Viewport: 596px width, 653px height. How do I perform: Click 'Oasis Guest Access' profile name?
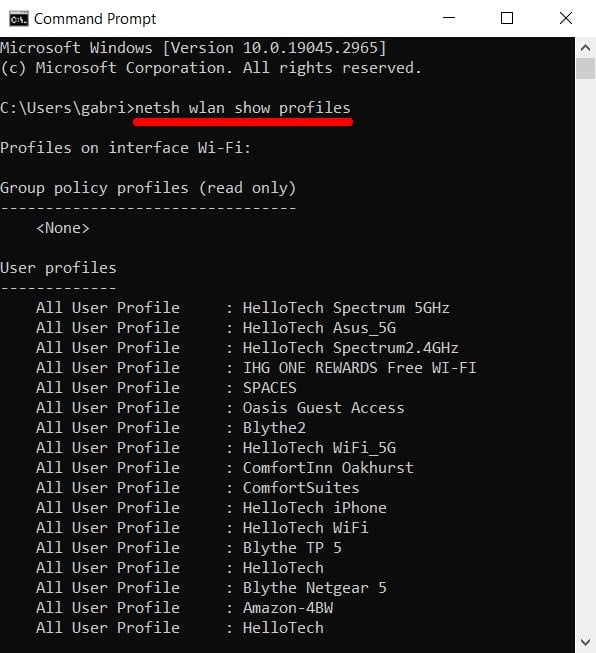click(324, 408)
